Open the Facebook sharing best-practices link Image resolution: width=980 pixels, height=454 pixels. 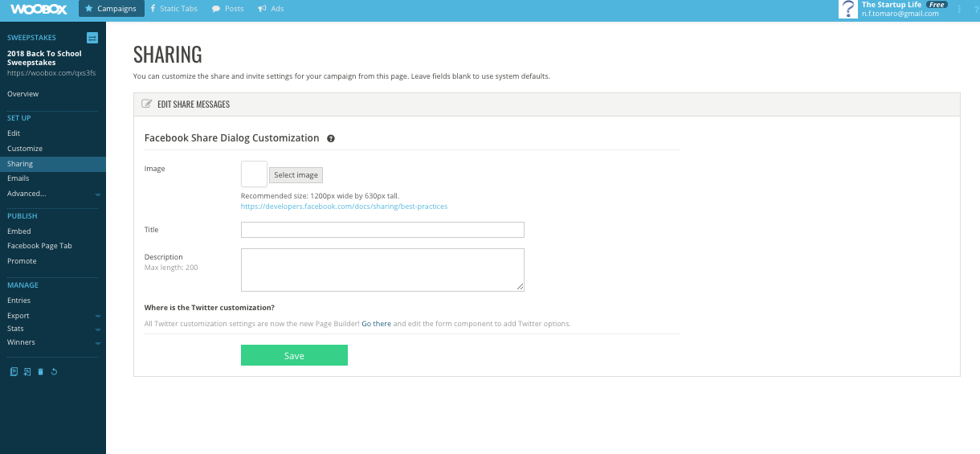(x=344, y=207)
